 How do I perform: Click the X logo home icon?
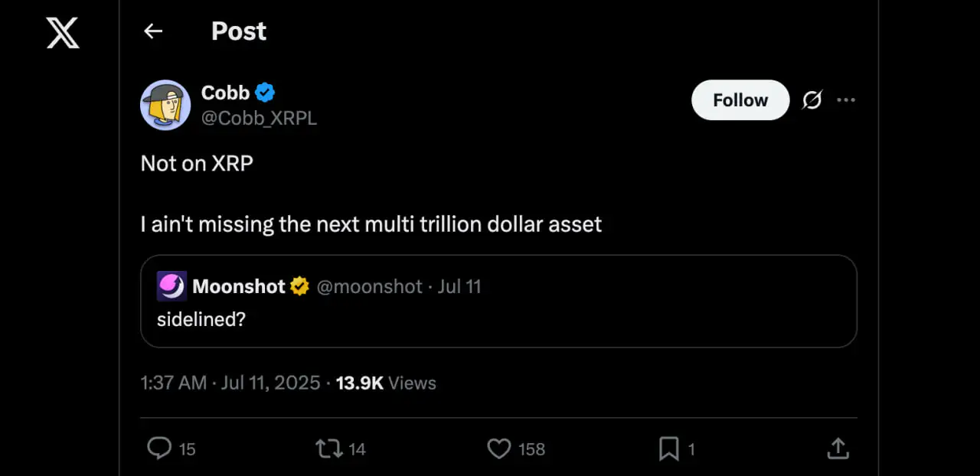click(x=62, y=33)
